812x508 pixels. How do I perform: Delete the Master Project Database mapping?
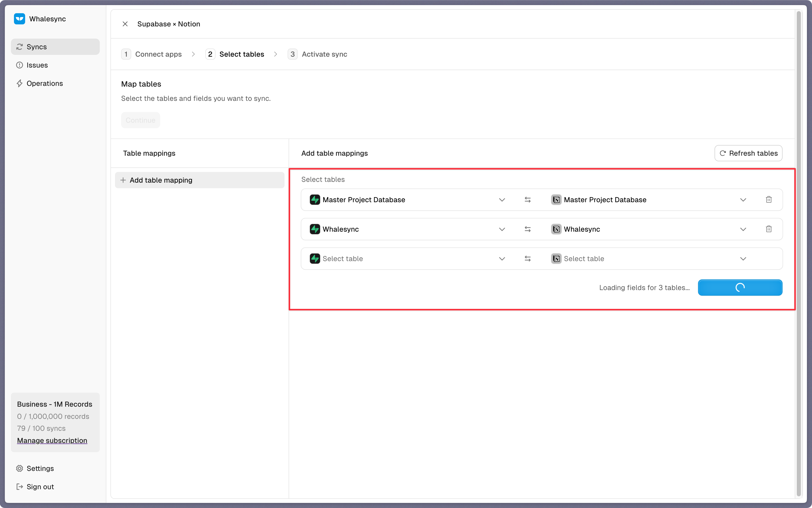tap(769, 200)
